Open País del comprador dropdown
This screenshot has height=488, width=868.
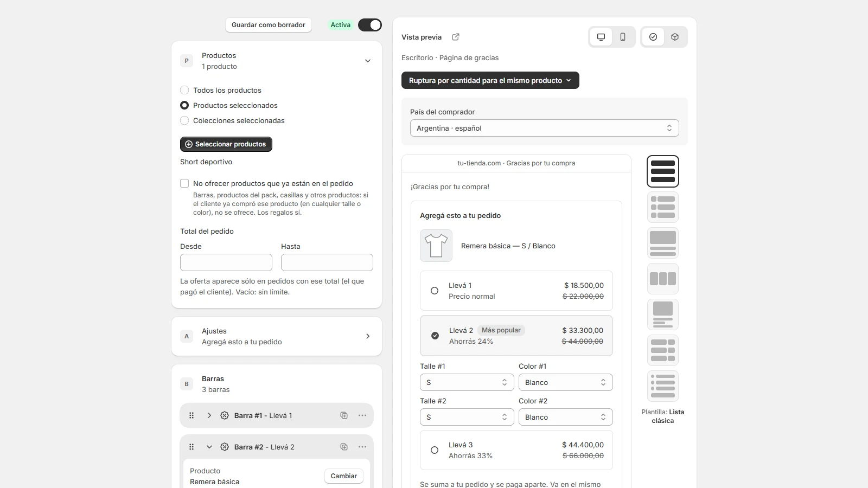click(545, 128)
